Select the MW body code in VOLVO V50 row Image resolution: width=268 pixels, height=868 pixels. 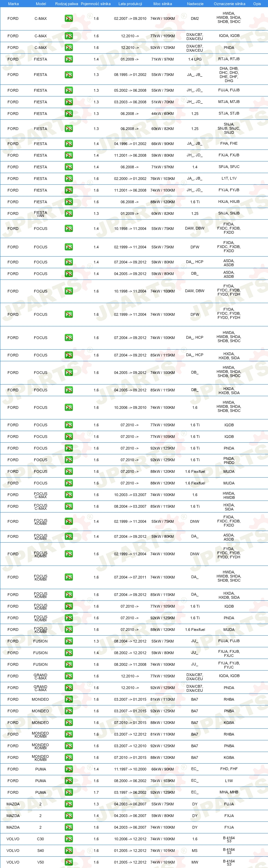[195, 862]
